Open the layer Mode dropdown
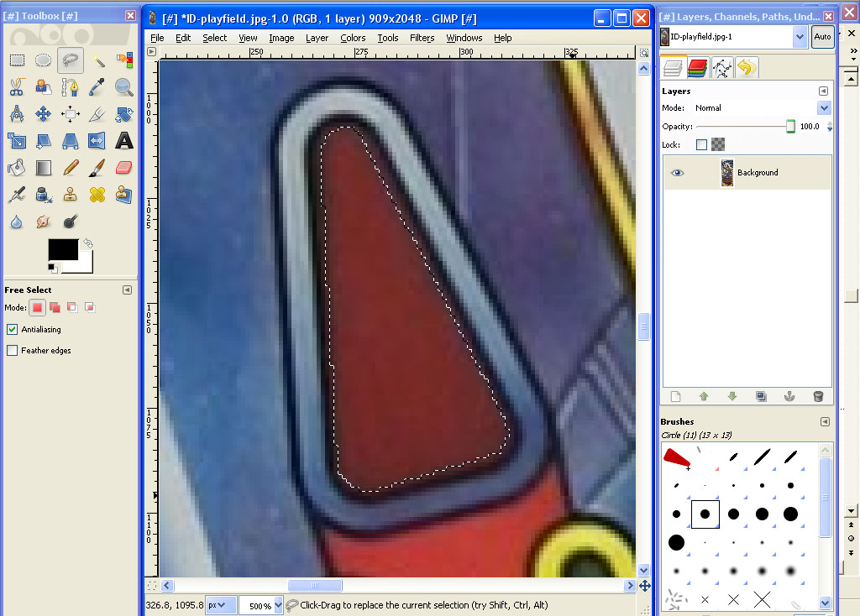Image resolution: width=860 pixels, height=616 pixels. pos(824,108)
